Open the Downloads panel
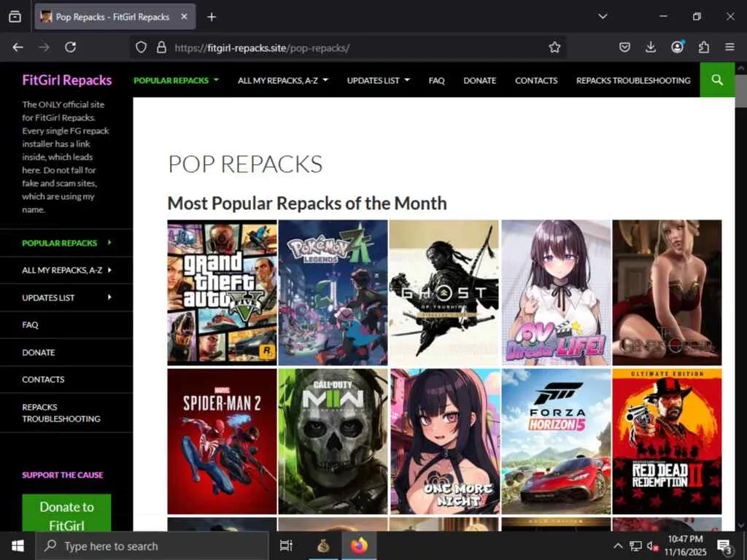The height and width of the screenshot is (560, 747). 651,47
